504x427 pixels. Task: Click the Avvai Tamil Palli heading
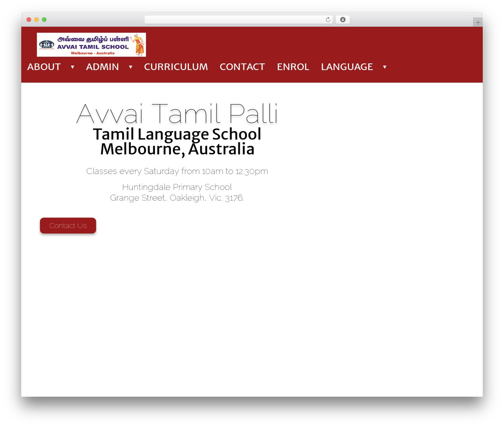[x=177, y=114]
